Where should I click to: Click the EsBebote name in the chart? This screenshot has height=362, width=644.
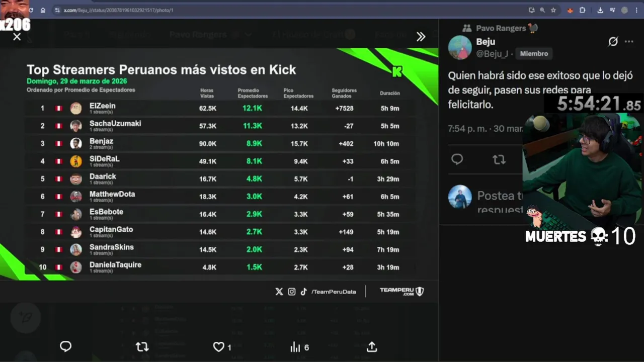106,212
